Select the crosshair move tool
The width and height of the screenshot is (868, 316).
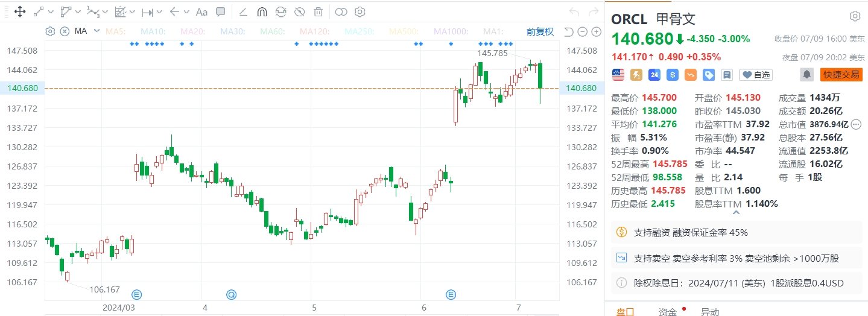click(x=19, y=11)
